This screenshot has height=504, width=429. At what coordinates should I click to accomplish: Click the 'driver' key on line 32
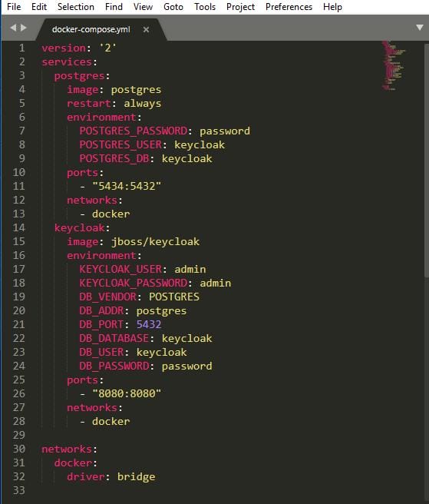click(86, 476)
